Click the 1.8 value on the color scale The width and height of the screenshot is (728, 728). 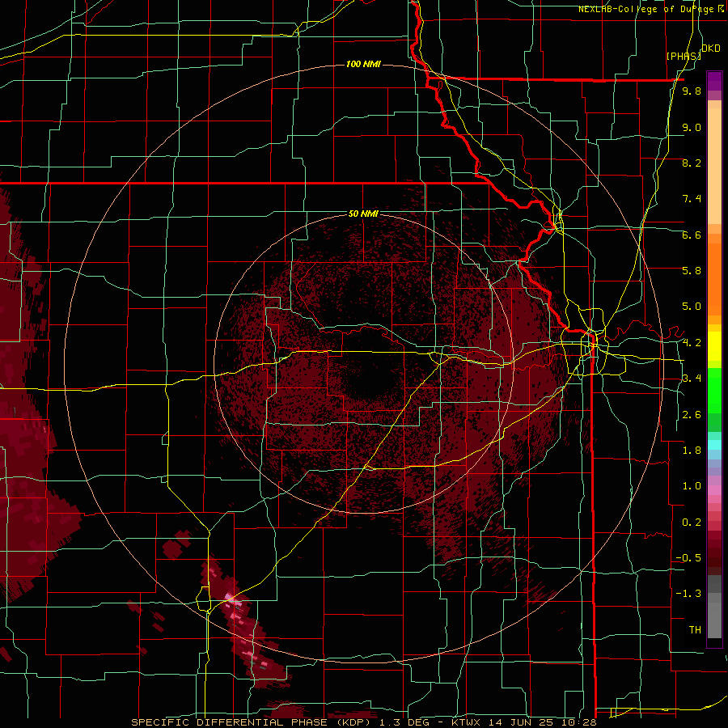[x=692, y=451]
